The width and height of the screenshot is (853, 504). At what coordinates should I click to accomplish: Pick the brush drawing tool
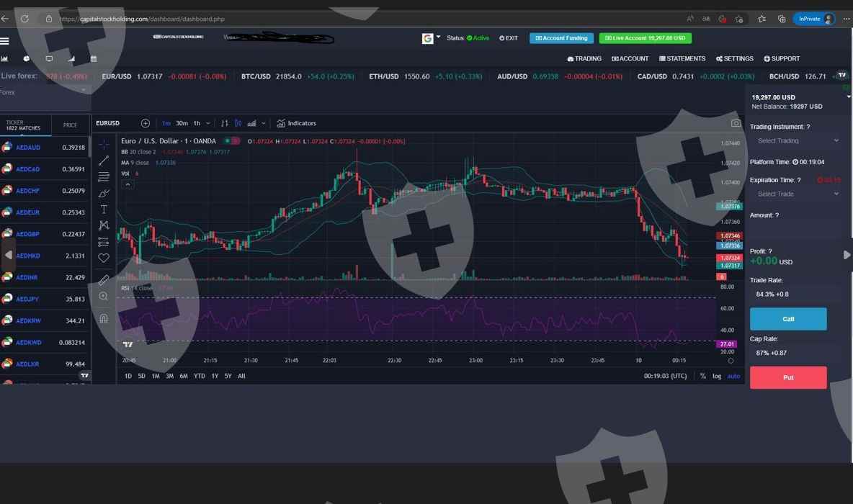coord(104,193)
